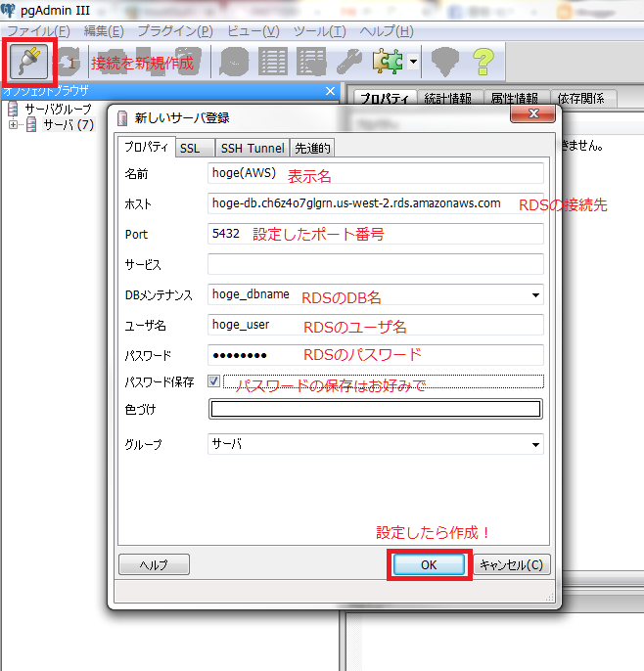Close the 新しいサーバ登録 dialog with red X

pos(533,113)
